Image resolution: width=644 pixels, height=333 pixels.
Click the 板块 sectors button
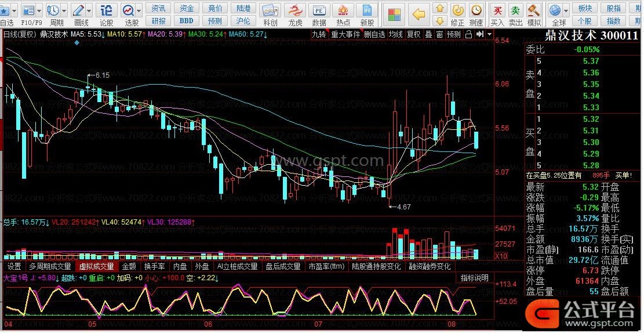click(x=585, y=8)
